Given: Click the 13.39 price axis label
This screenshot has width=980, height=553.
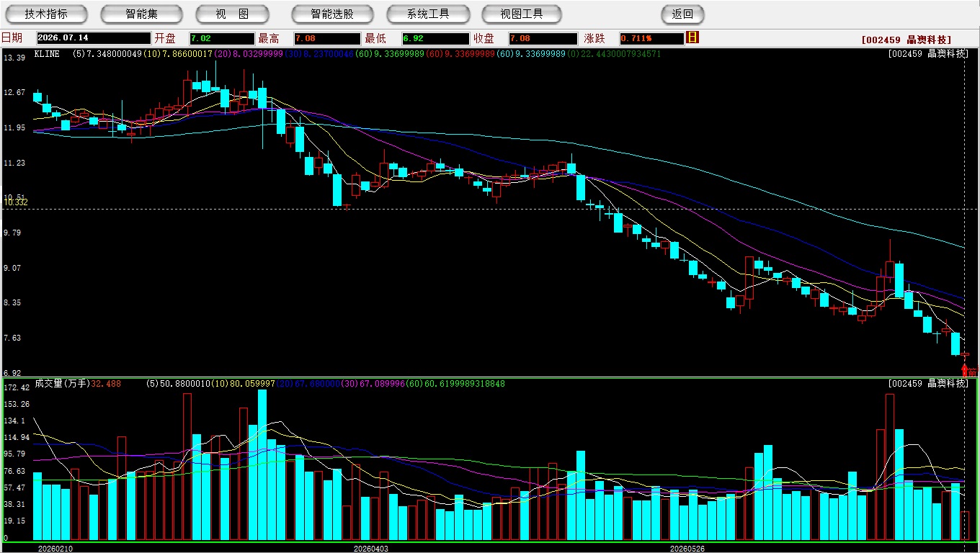Looking at the screenshot, I should [14, 58].
